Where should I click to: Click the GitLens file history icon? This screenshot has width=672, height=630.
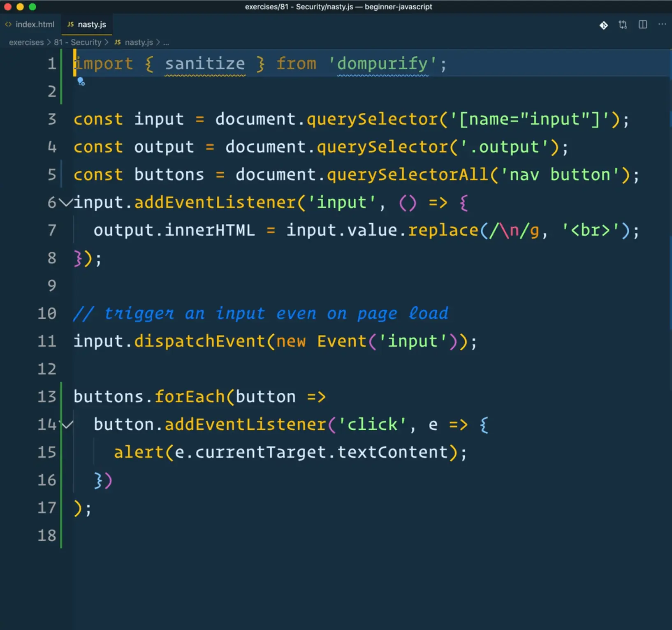click(x=603, y=25)
